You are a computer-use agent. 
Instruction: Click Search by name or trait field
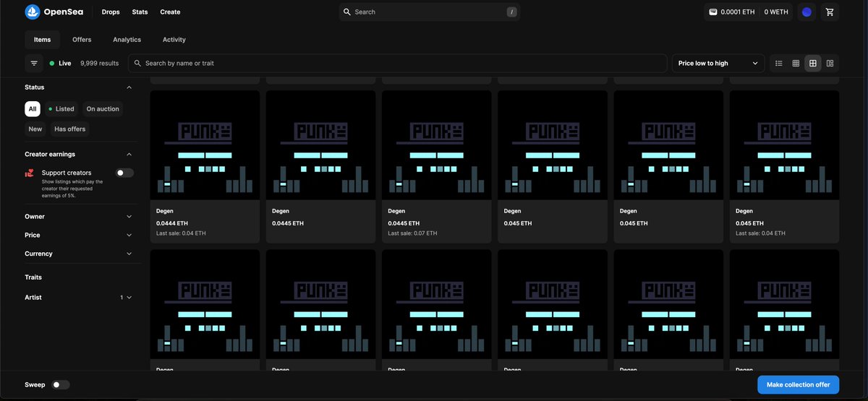click(398, 64)
